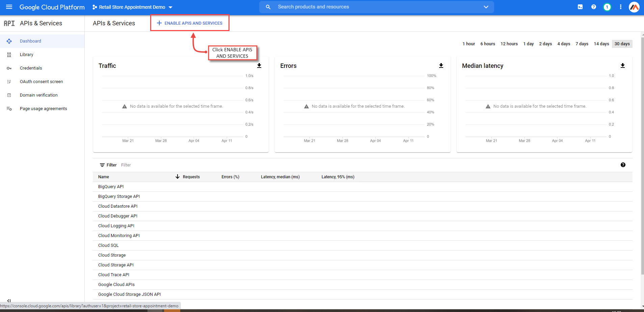This screenshot has width=644, height=312.
Task: Select the 1 hour time range
Action: [468, 44]
